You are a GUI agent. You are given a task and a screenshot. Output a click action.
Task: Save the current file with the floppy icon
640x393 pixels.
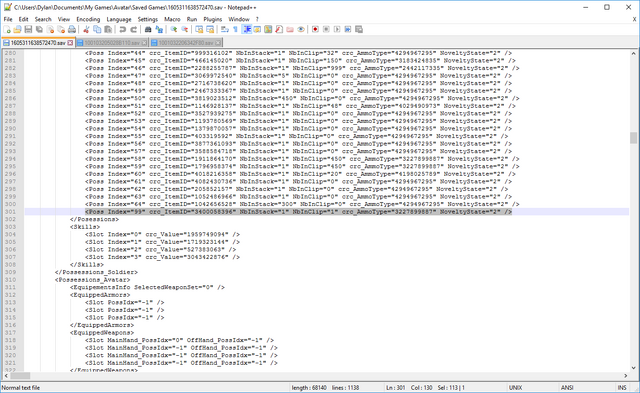28,29
